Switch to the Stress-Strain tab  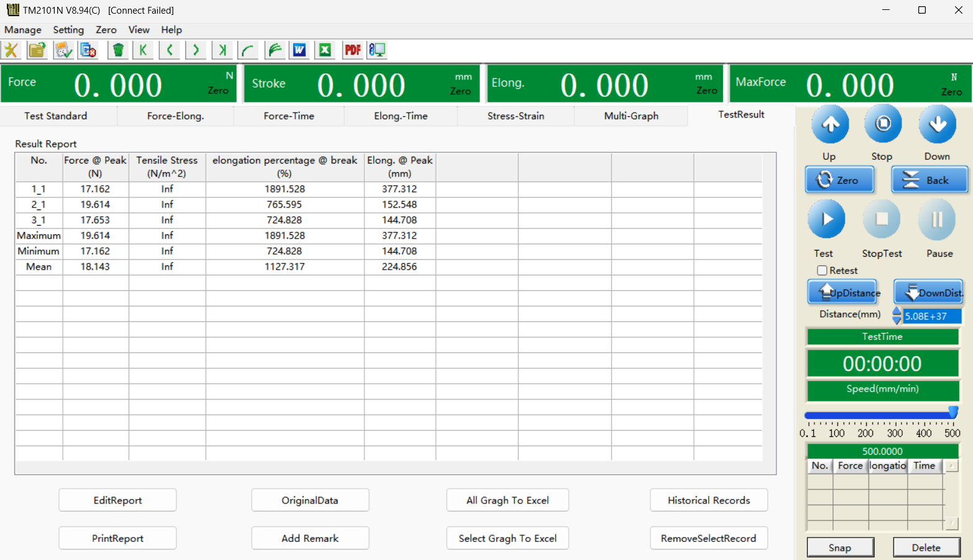[x=515, y=116]
